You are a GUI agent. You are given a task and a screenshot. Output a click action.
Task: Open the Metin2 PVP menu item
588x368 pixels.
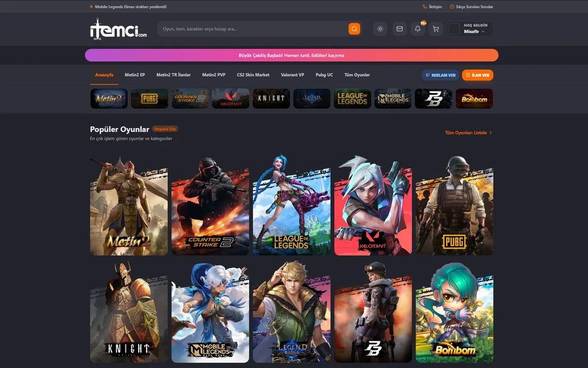click(214, 75)
